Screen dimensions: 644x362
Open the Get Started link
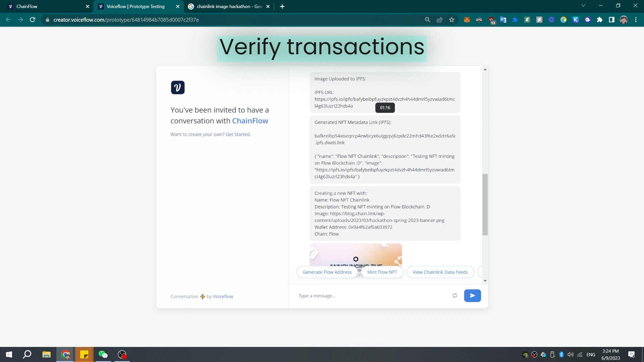[x=238, y=134]
